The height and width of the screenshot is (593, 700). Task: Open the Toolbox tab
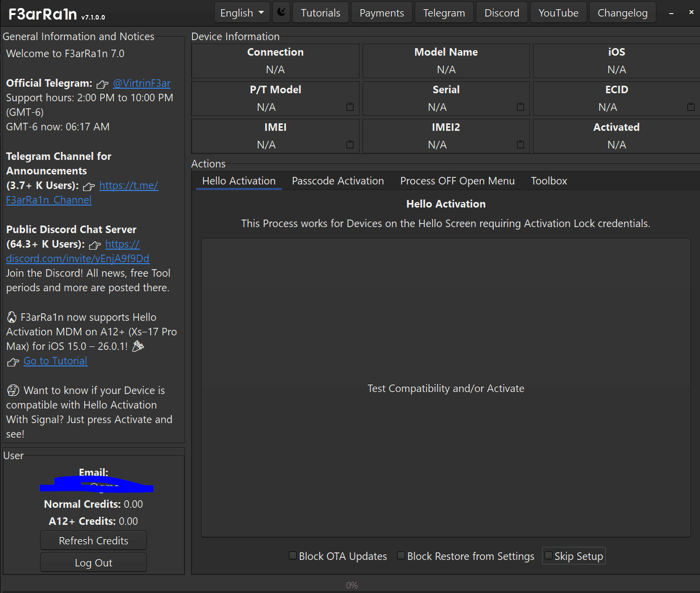(549, 181)
